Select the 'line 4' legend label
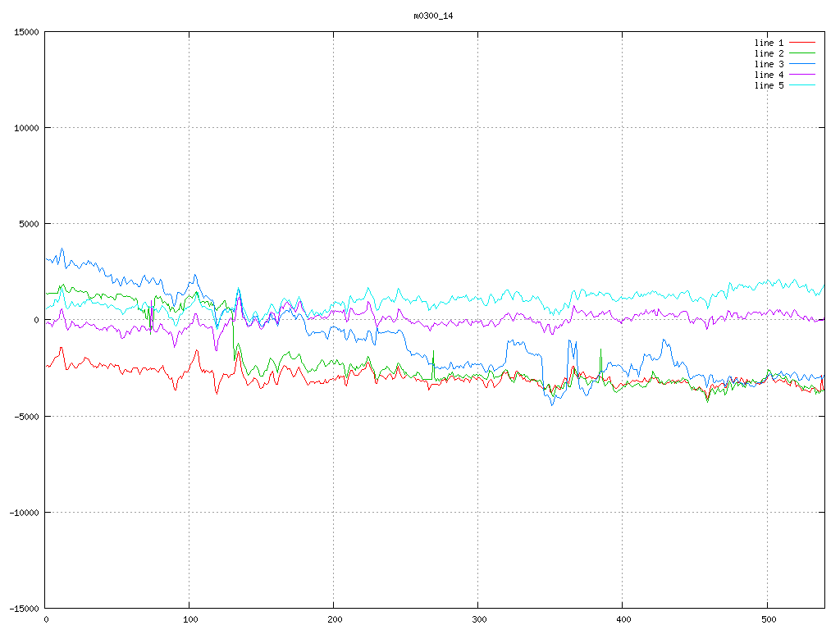 [x=769, y=75]
